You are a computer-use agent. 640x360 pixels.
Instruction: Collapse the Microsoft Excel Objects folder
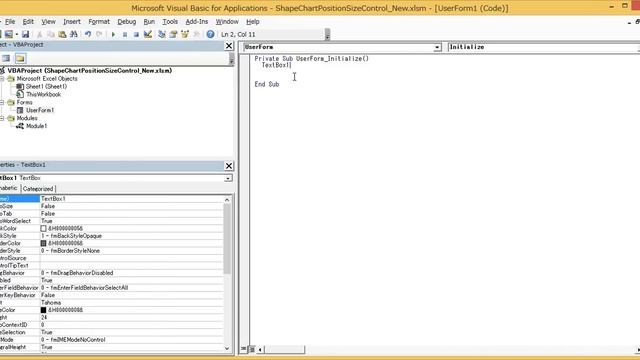(2, 79)
